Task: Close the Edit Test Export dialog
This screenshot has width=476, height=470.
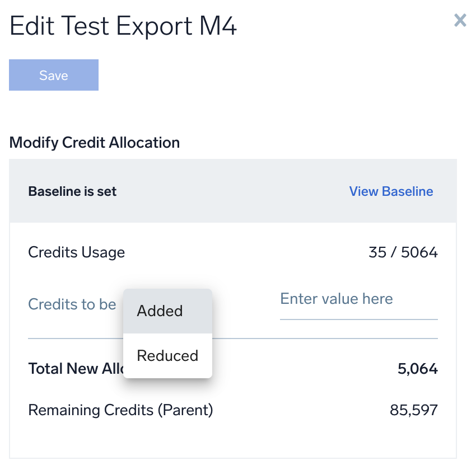Action: [460, 21]
